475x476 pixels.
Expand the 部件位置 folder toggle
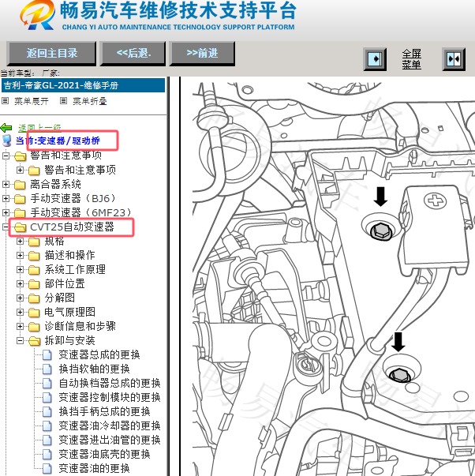20,284
